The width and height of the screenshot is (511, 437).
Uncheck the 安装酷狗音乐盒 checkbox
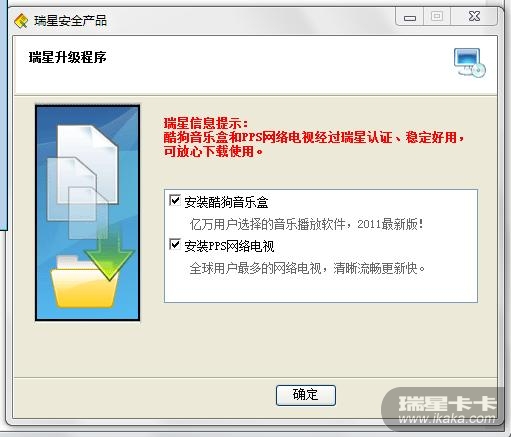(x=175, y=200)
